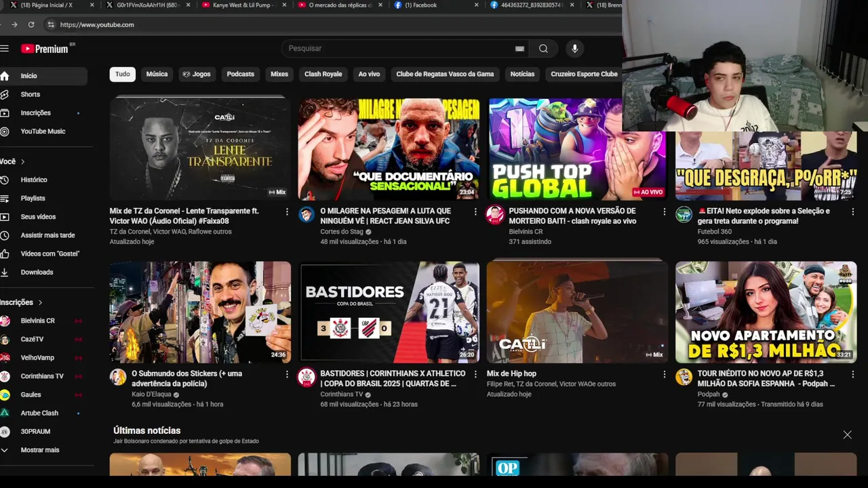
Task: Open Downloads in the sidebar
Action: coord(43,272)
